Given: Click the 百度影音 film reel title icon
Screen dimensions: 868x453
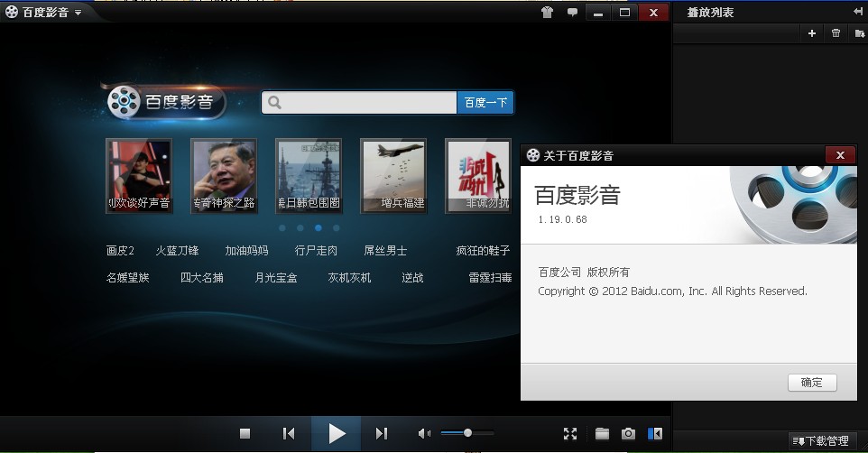Looking at the screenshot, I should pyautogui.click(x=11, y=12).
